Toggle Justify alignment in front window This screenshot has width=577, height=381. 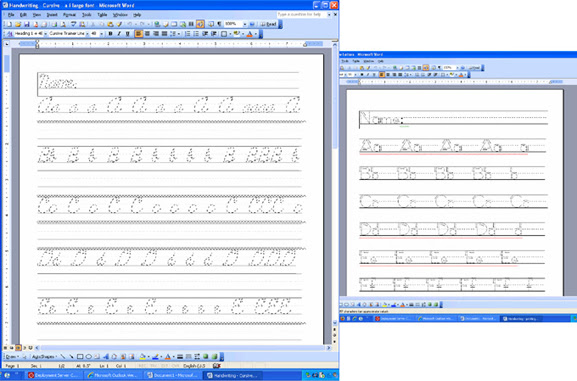[164, 34]
